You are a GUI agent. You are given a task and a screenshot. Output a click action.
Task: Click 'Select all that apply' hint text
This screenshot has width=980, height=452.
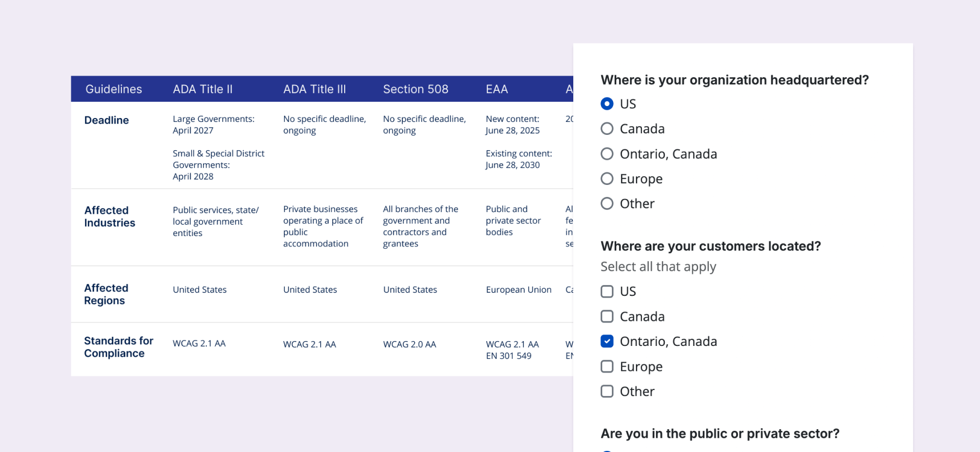pyautogui.click(x=658, y=267)
